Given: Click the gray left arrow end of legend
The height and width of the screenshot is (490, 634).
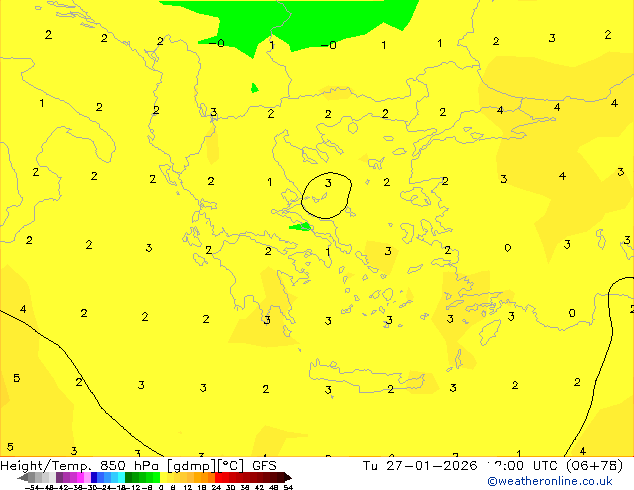Looking at the screenshot, I should tap(23, 477).
